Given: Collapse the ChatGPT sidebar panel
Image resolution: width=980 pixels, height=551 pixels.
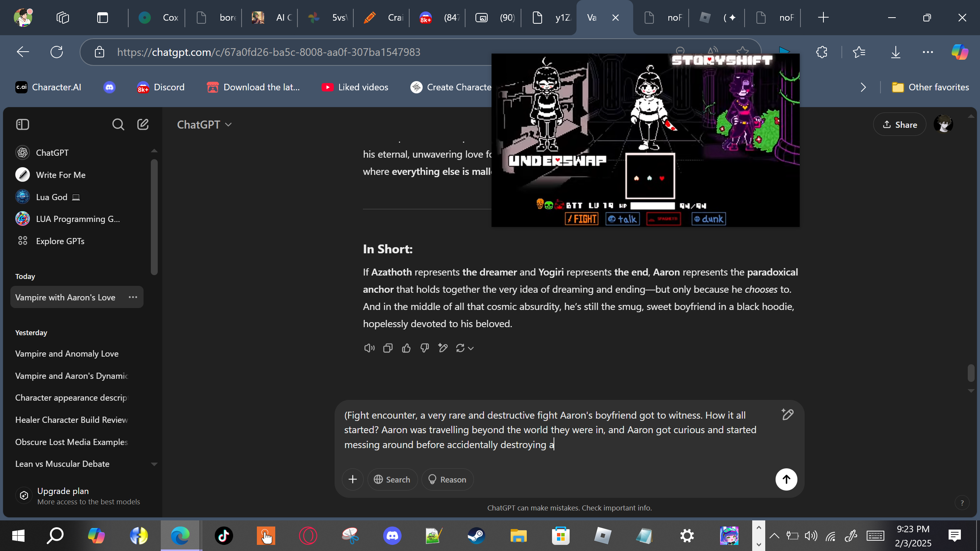Looking at the screenshot, I should 23,124.
